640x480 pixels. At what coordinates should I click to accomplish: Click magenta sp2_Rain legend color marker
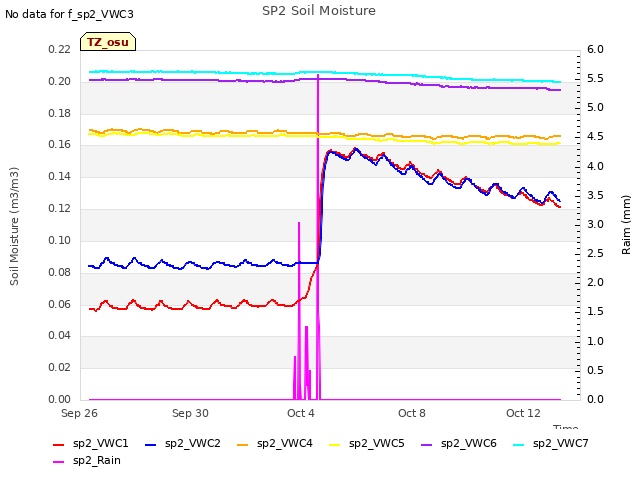click(x=59, y=462)
